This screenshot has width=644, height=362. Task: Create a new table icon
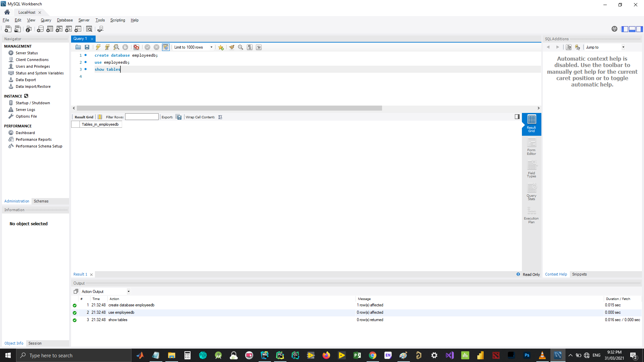50,29
